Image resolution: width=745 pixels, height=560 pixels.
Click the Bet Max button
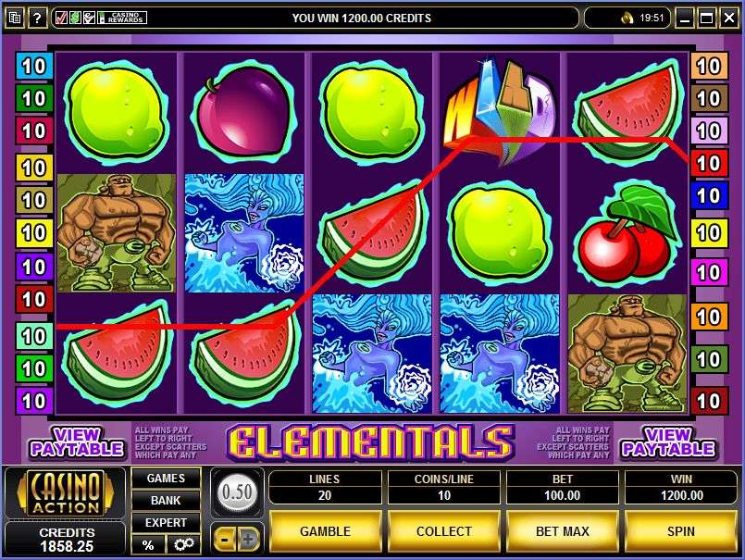[563, 531]
